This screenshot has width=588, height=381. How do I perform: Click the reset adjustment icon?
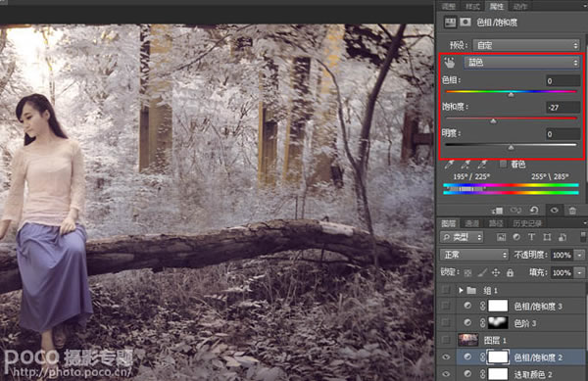(x=534, y=211)
